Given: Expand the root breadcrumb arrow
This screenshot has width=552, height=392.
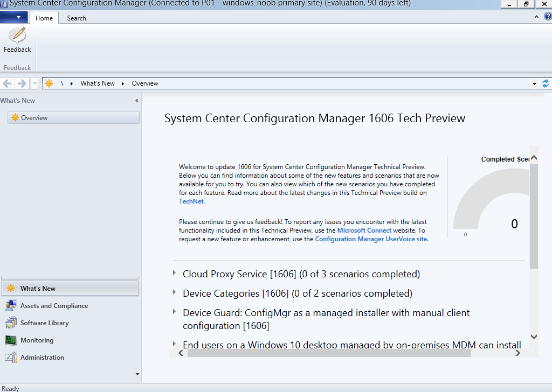Looking at the screenshot, I should [72, 83].
